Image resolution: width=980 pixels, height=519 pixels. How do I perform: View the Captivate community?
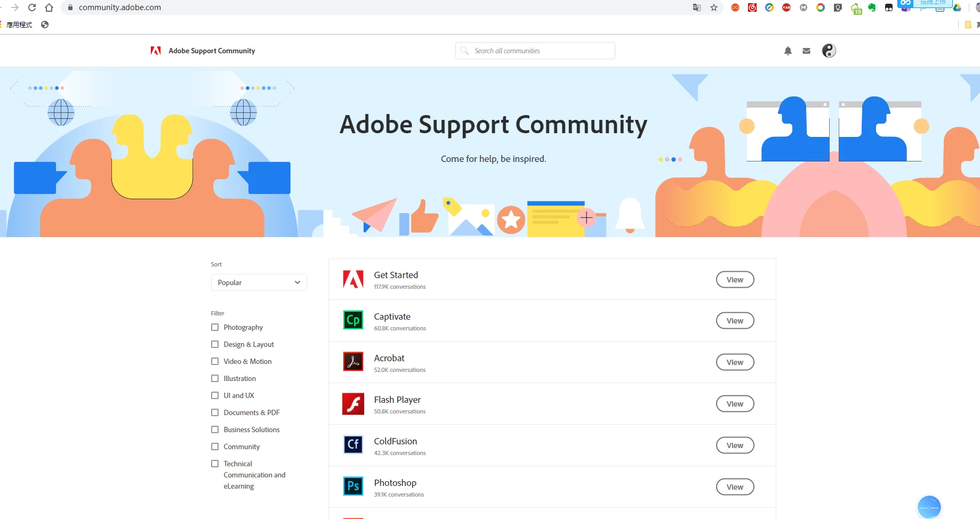(735, 321)
